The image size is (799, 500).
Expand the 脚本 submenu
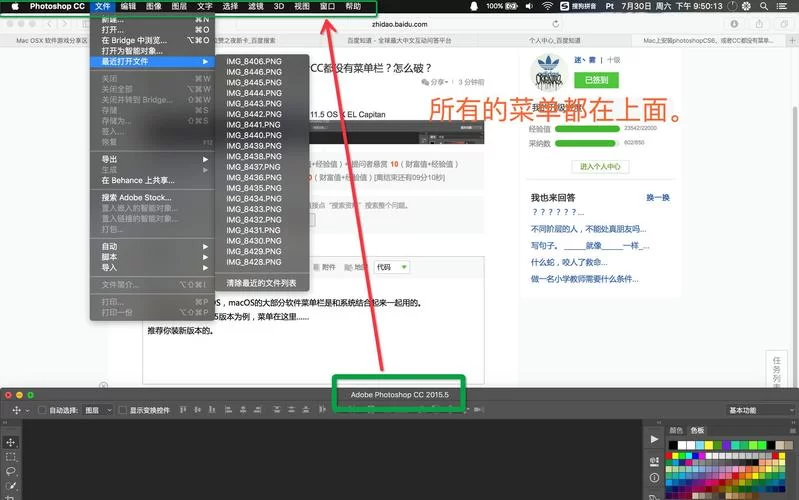pos(152,257)
